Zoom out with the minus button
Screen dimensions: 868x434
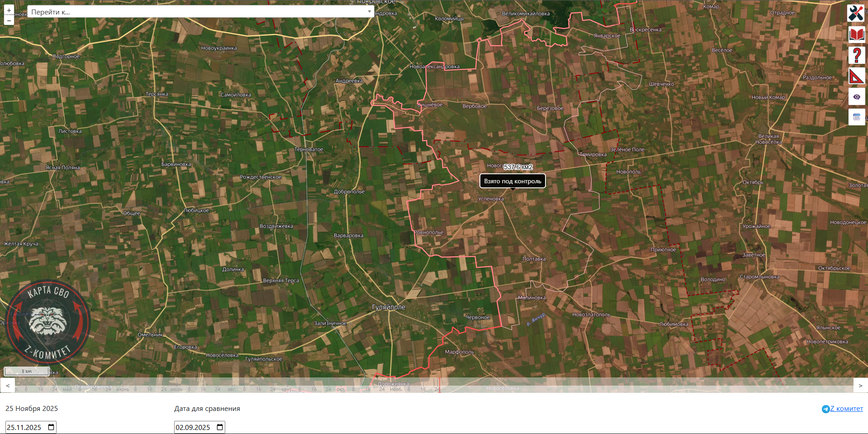(9, 20)
